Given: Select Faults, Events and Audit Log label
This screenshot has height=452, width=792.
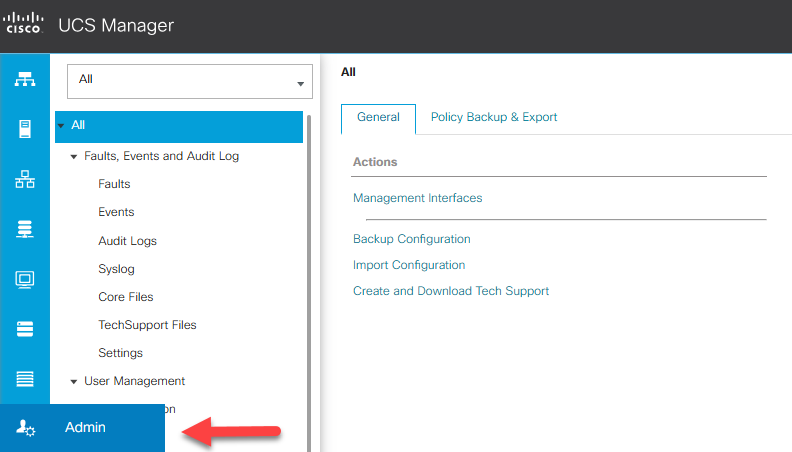Looking at the screenshot, I should click(162, 156).
